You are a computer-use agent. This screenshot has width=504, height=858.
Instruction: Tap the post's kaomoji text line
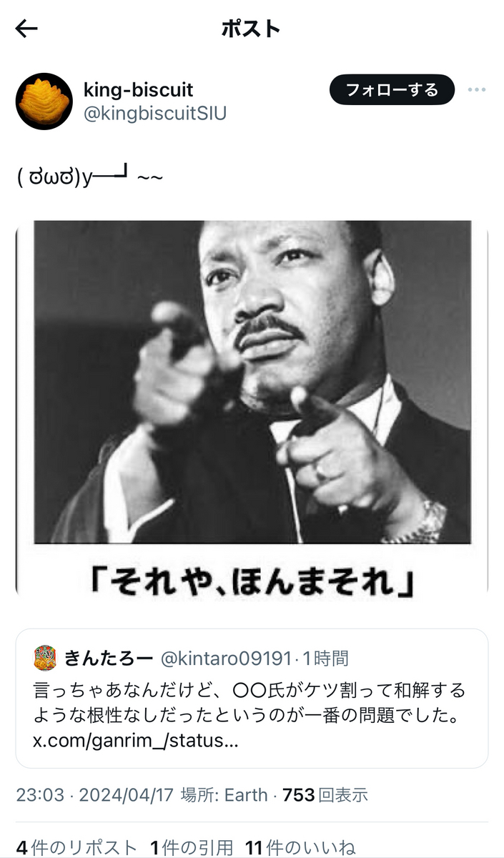point(90,176)
